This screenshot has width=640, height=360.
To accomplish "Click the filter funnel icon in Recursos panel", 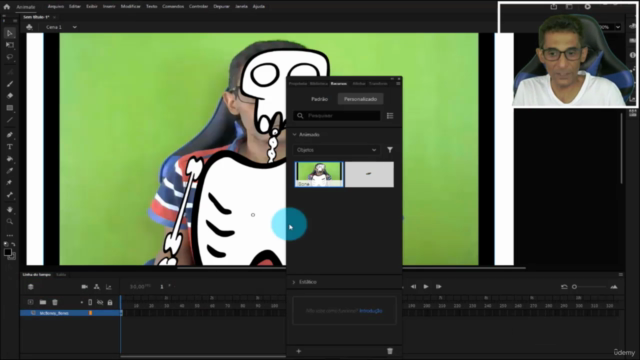I will (x=390, y=150).
